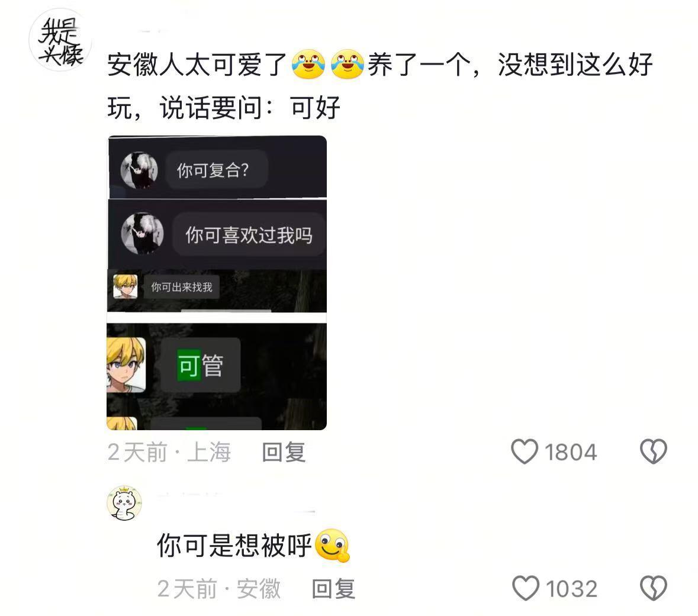Like the top comment with 1804 likes
The height and width of the screenshot is (616, 698).
point(525,451)
